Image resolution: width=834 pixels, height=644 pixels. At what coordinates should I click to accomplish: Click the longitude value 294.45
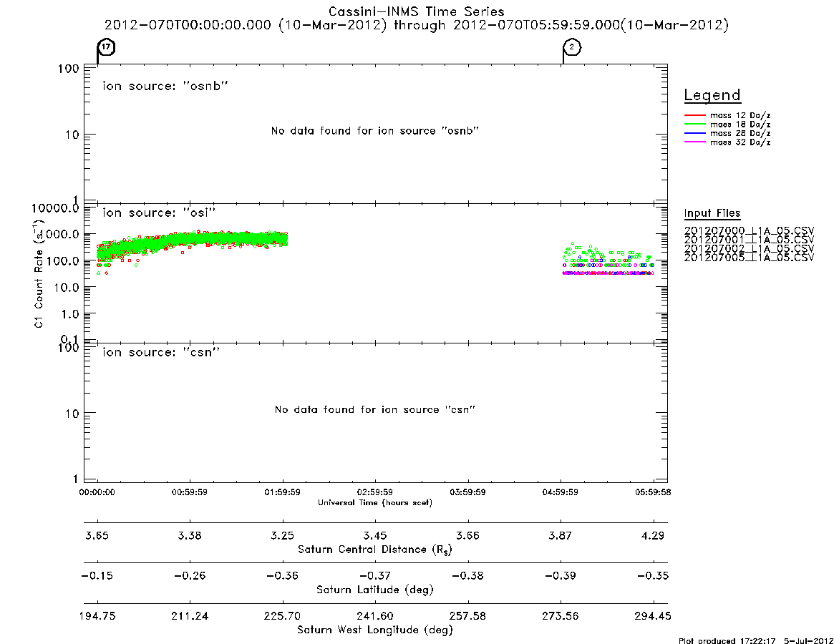coord(653,616)
